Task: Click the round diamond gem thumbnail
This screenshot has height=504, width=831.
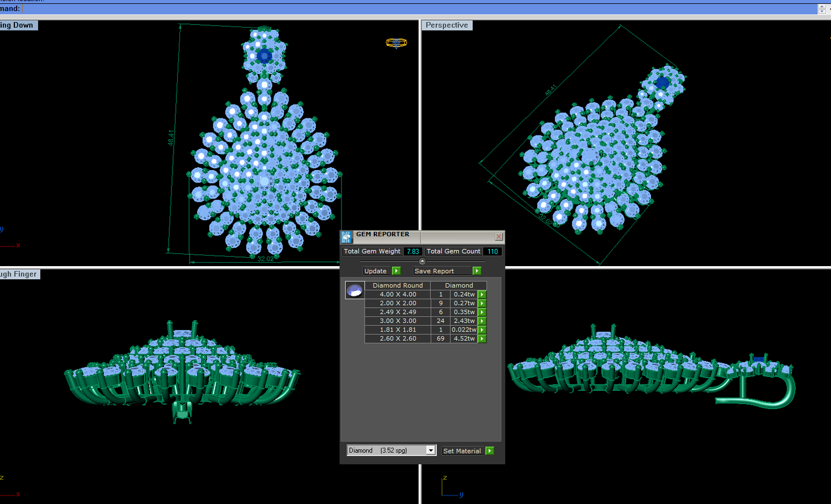Action: [354, 290]
